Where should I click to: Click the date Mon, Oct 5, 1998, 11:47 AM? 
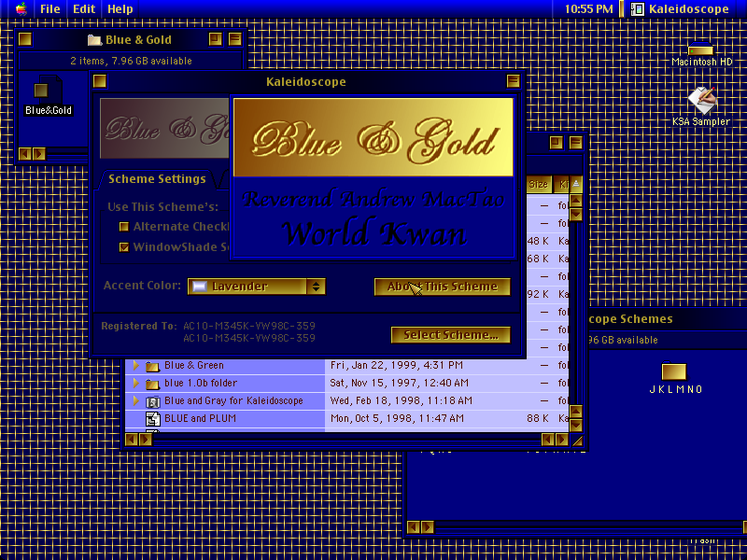click(x=397, y=418)
